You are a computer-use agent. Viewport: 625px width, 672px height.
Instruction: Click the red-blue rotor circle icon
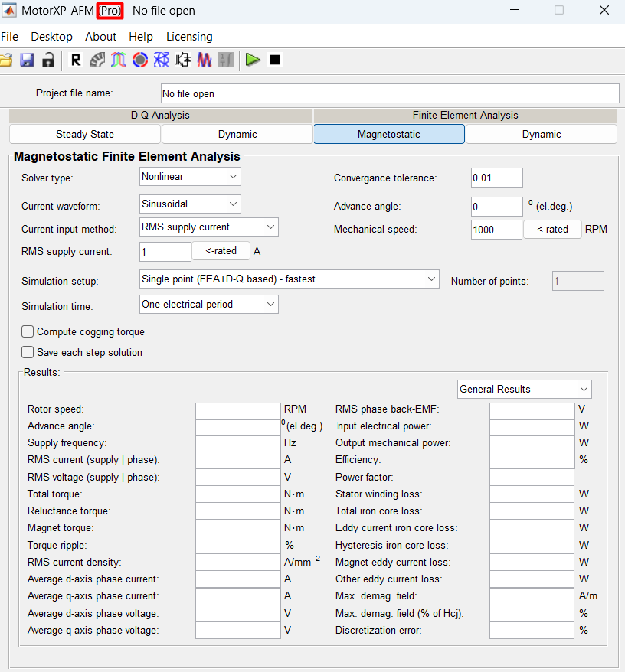[140, 60]
